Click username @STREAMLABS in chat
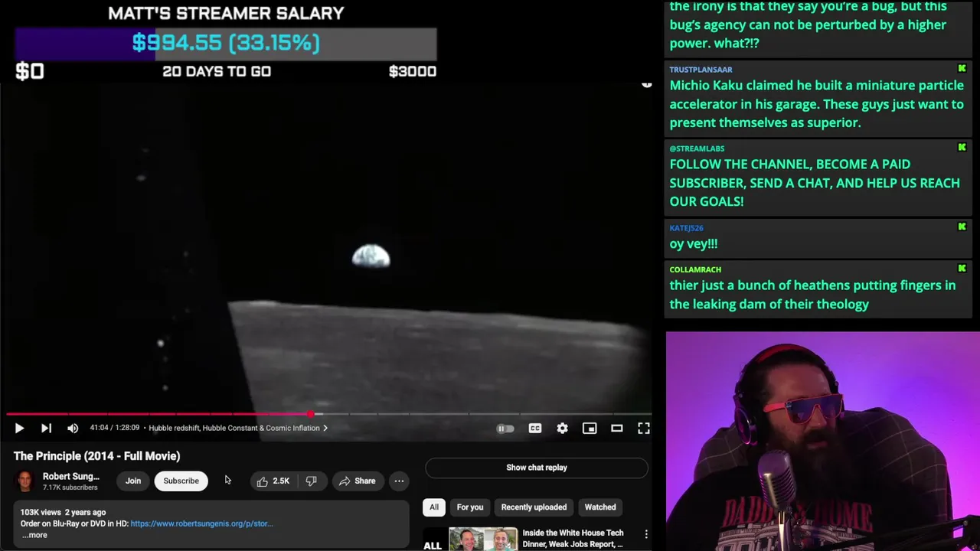The image size is (980, 551). coord(697,148)
